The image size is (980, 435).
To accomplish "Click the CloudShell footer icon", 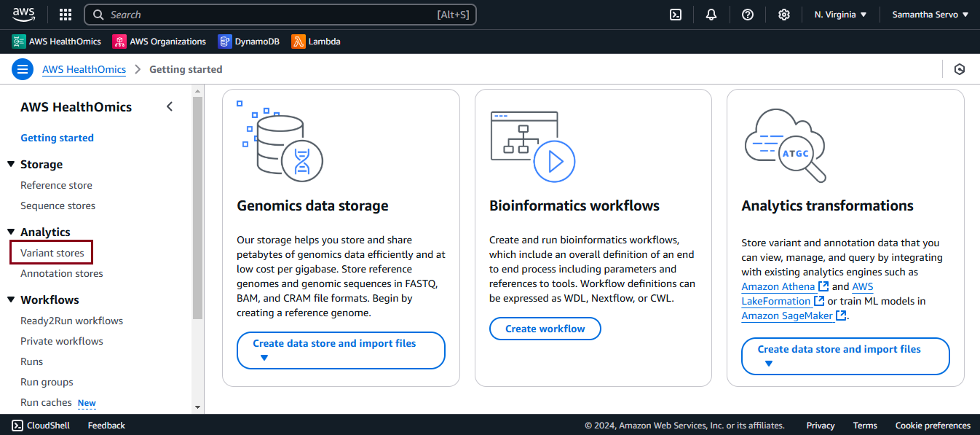I will pyautogui.click(x=17, y=426).
